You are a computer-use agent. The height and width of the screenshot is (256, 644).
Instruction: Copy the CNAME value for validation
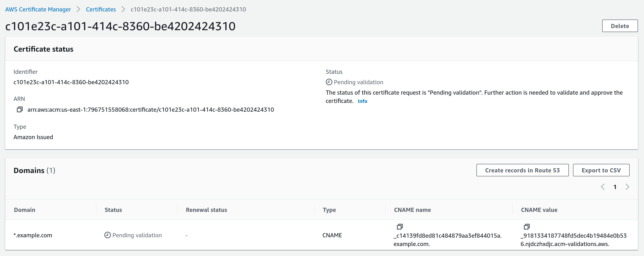pyautogui.click(x=527, y=227)
